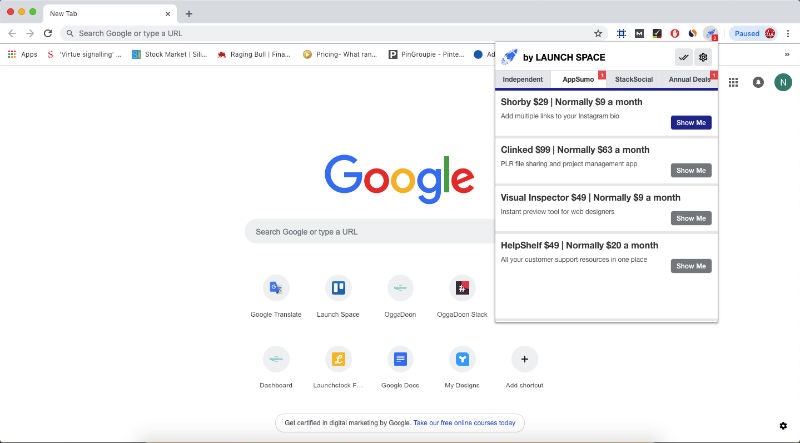Click Visual Inspector $49 deal title
This screenshot has width=800, height=443.
590,198
